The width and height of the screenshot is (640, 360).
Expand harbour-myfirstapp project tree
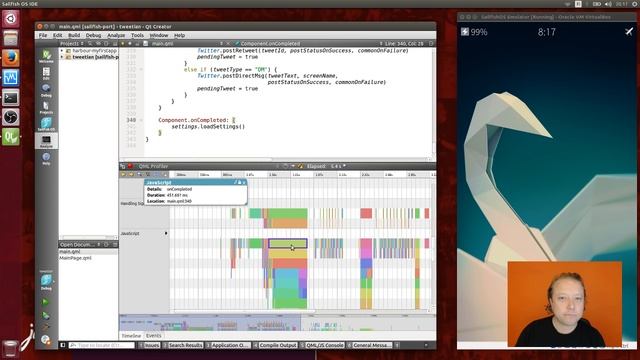point(62,51)
